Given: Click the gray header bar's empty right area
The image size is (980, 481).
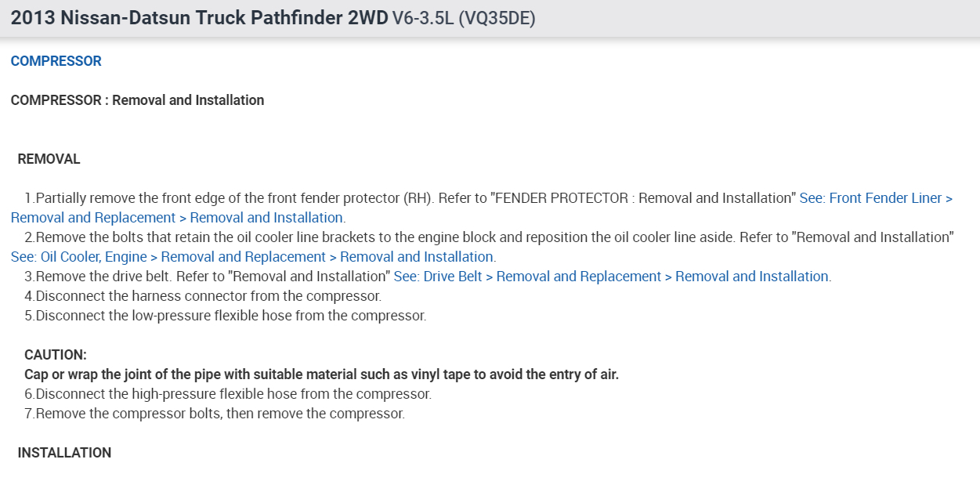Looking at the screenshot, I should pos(783,19).
